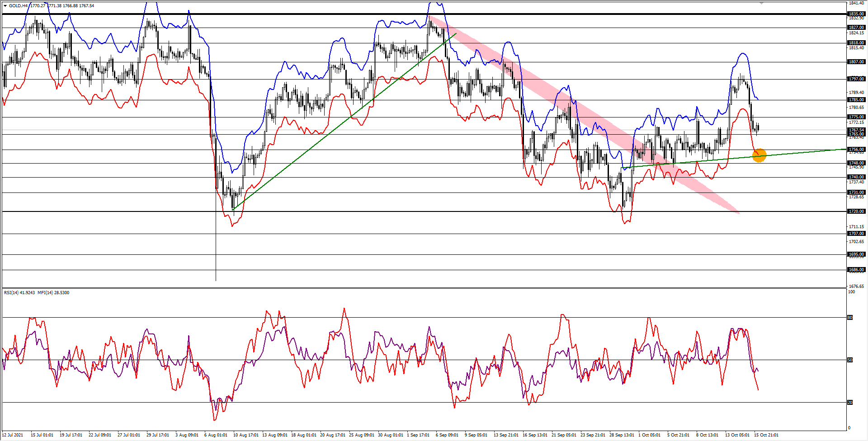Select the 1797.00 horizontal line price label

click(856, 79)
